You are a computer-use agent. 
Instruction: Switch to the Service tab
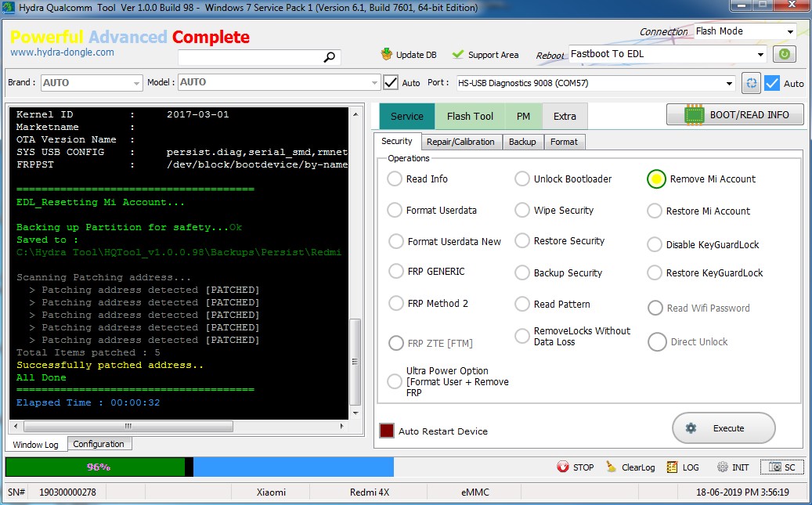coord(407,116)
